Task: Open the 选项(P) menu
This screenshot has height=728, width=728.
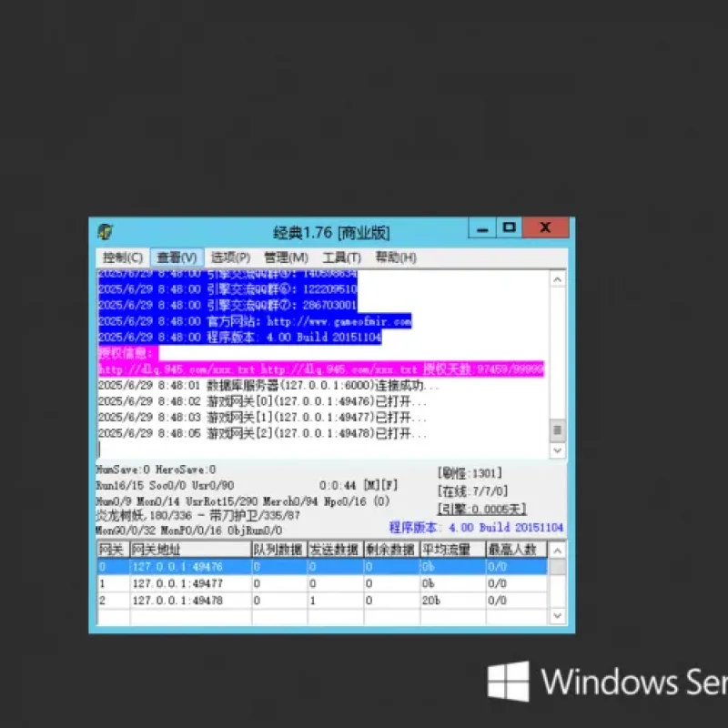Action: point(231,258)
